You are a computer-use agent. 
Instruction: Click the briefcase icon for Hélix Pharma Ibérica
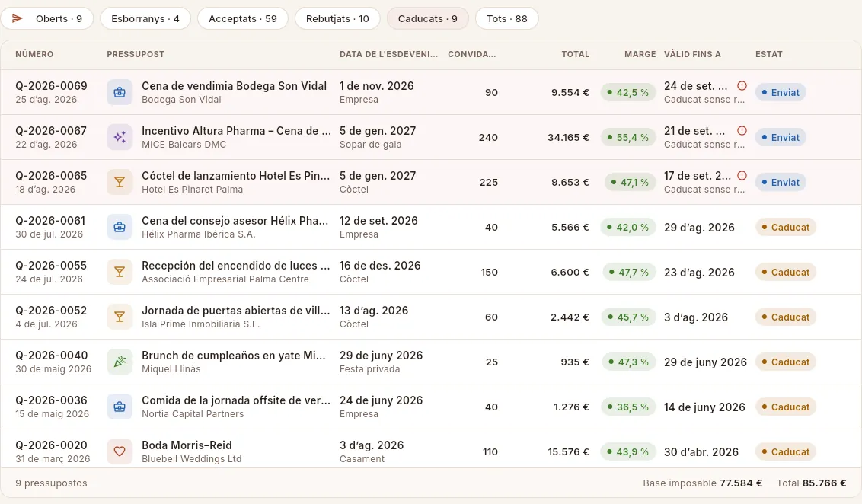tap(120, 227)
